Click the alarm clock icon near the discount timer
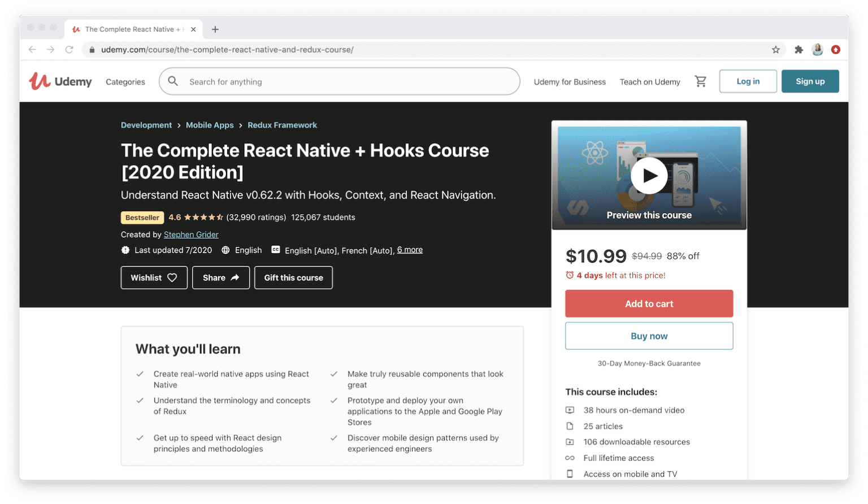 [x=570, y=275]
